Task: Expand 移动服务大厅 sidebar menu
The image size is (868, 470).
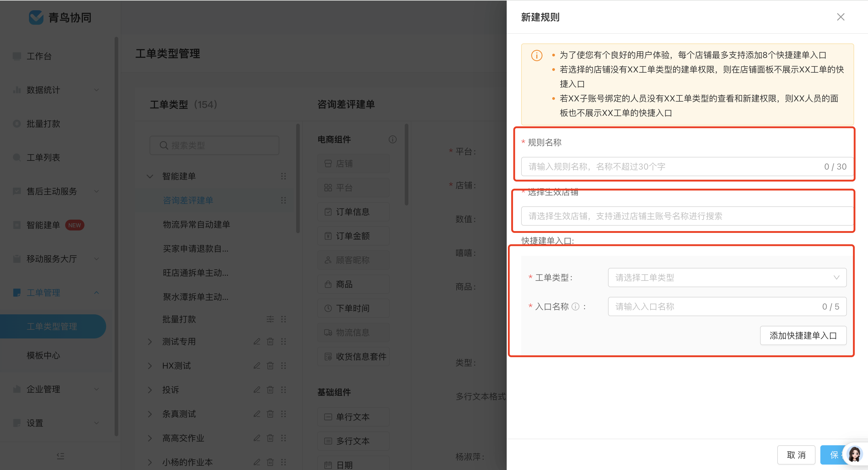Action: pos(56,259)
